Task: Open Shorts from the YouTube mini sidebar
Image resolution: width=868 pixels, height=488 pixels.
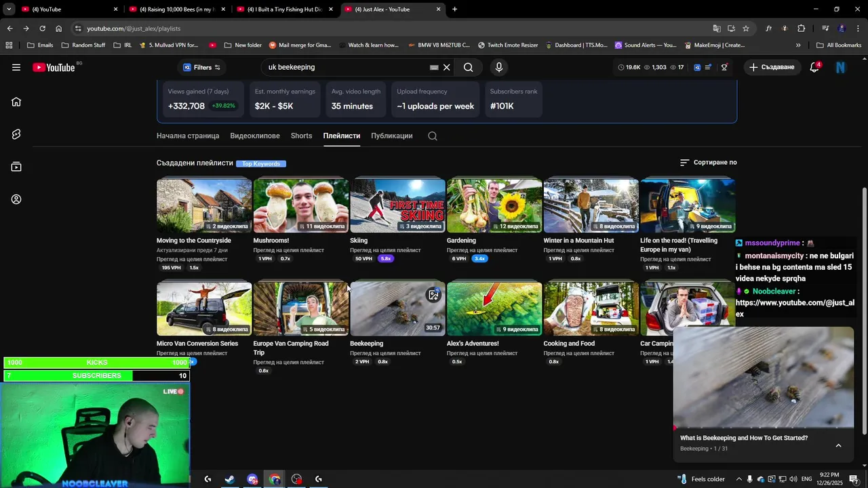Action: 16,134
